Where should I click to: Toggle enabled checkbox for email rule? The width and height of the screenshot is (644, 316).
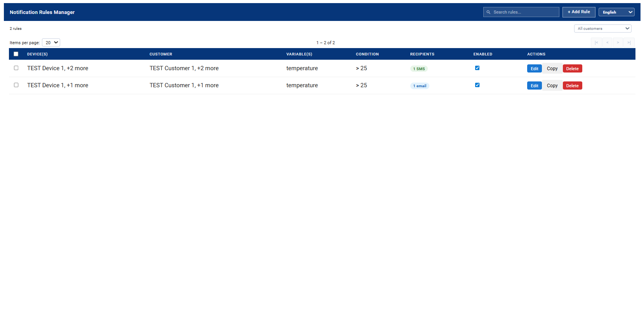[477, 85]
